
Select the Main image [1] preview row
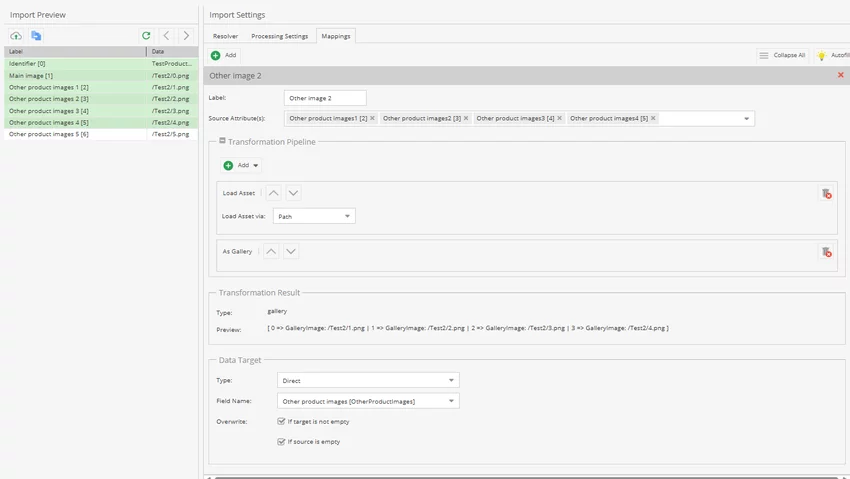[101, 75]
